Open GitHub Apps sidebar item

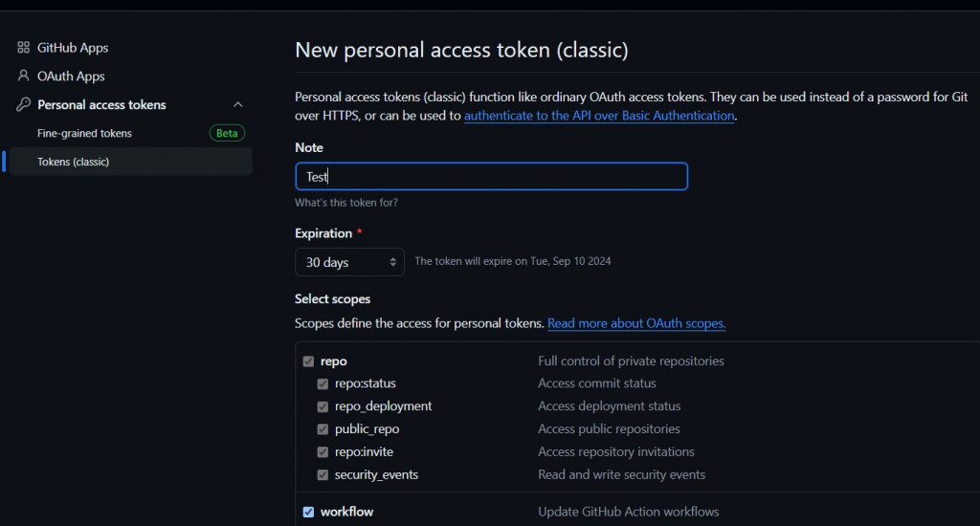click(73, 48)
